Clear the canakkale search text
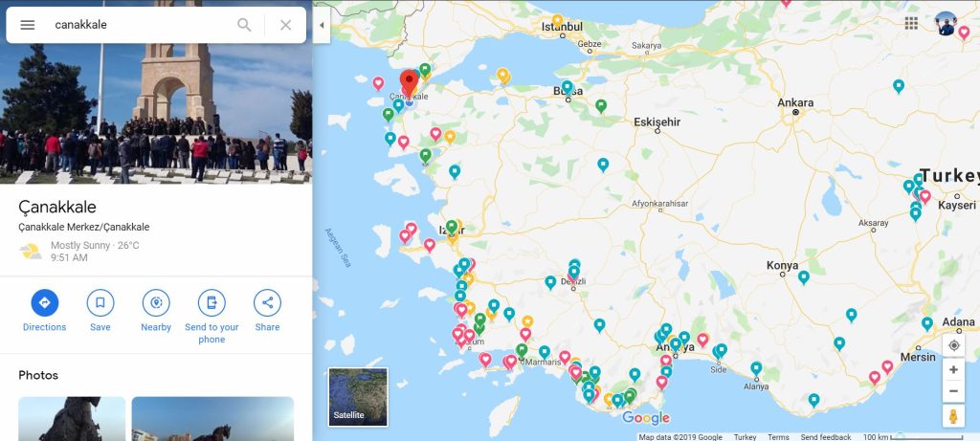980x441 pixels. [285, 25]
